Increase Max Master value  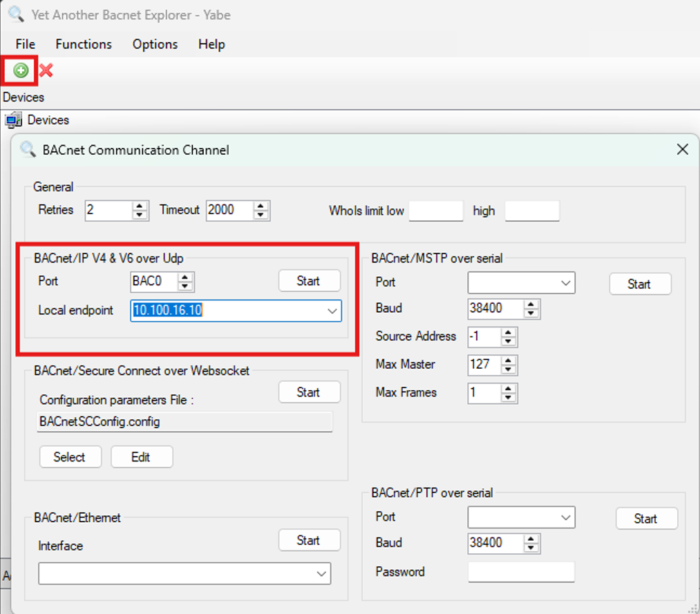point(509,361)
